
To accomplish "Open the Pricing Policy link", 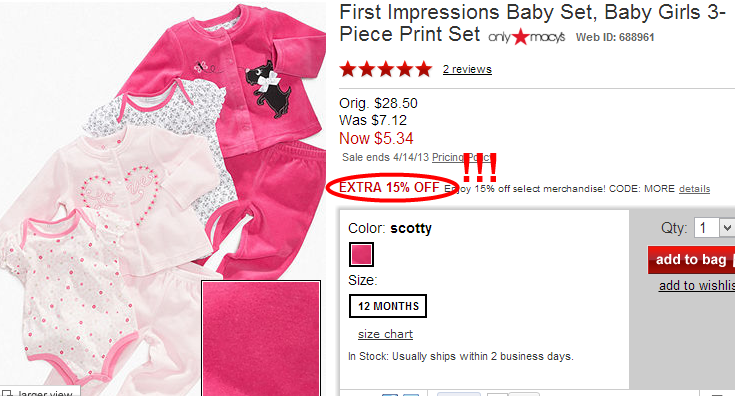I will pos(462,157).
